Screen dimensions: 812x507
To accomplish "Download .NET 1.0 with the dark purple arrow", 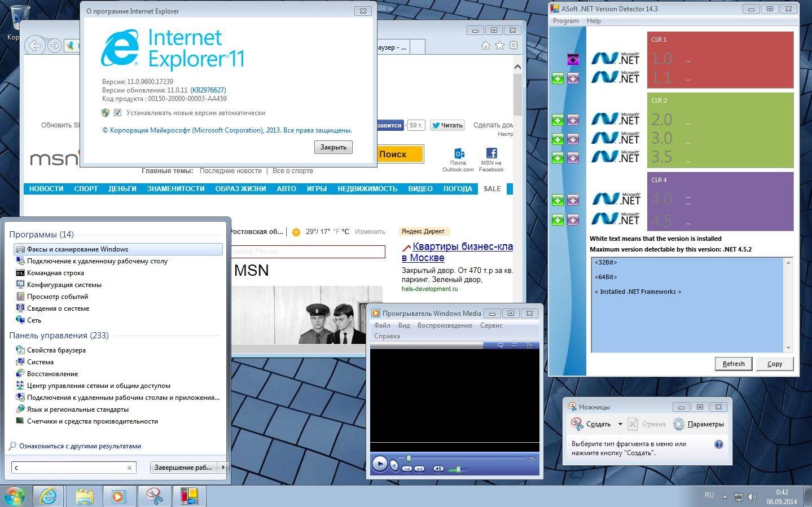I will coord(573,59).
